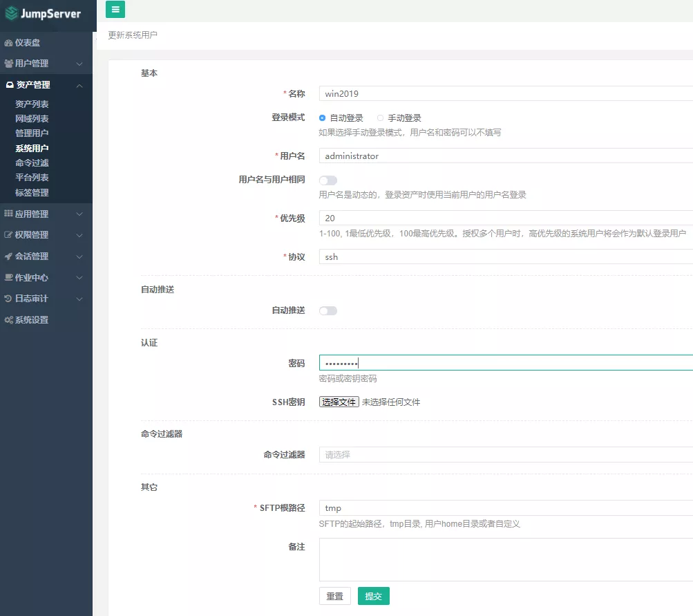Click the 应用管理 grid icon

(x=8, y=214)
